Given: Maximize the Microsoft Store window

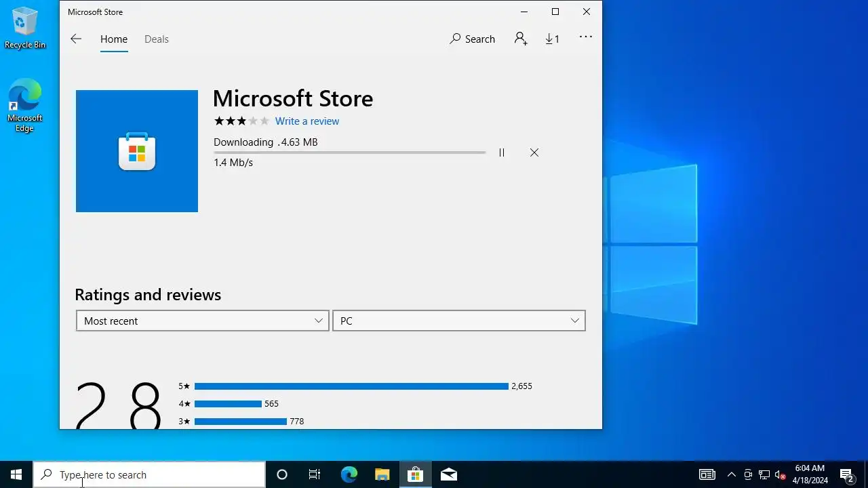Looking at the screenshot, I should 555,12.
